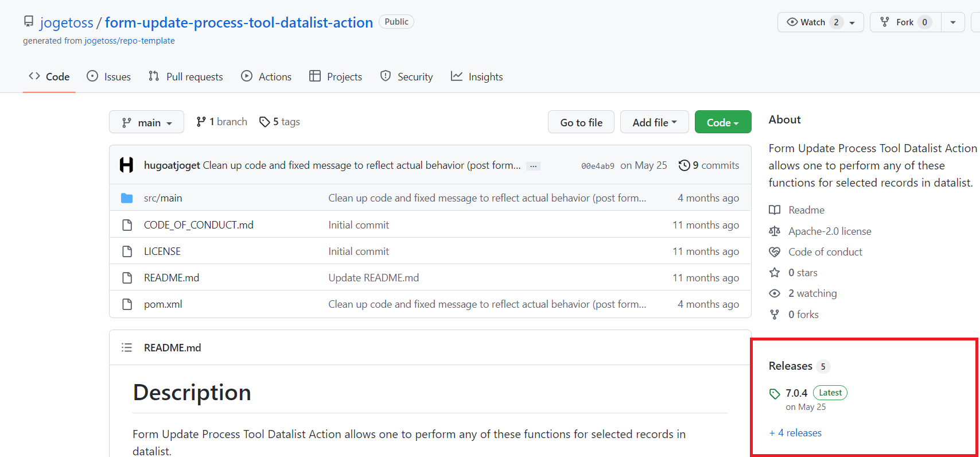
Task: Click the README table of contents icon
Action: [127, 348]
